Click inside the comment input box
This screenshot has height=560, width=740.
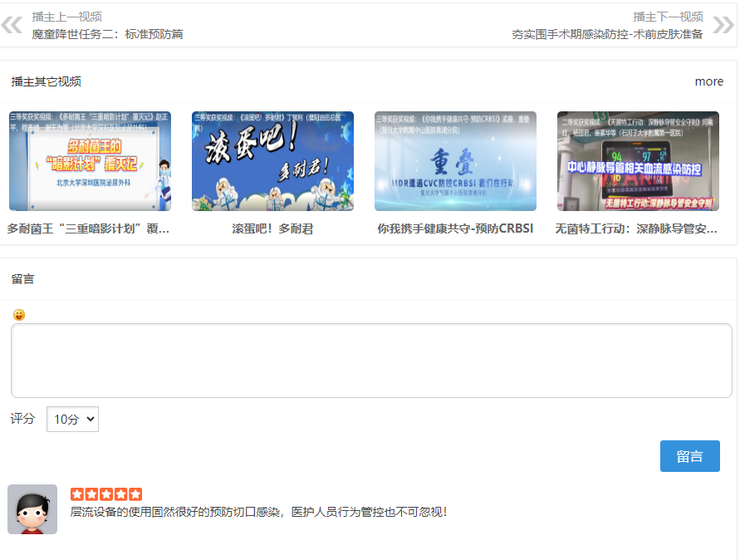click(370, 361)
